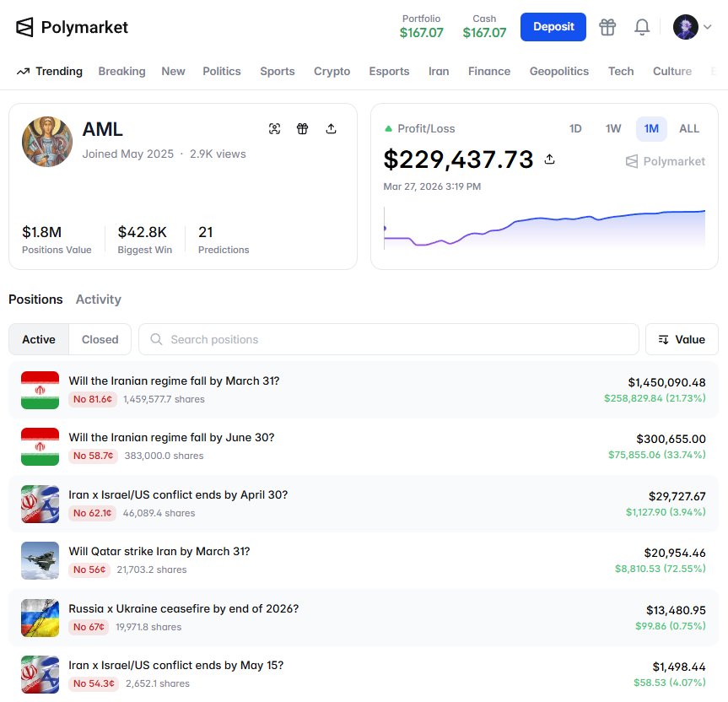The width and height of the screenshot is (728, 702).
Task: Open 'Will Qatar strike Iran by March 31?'
Action: click(159, 551)
